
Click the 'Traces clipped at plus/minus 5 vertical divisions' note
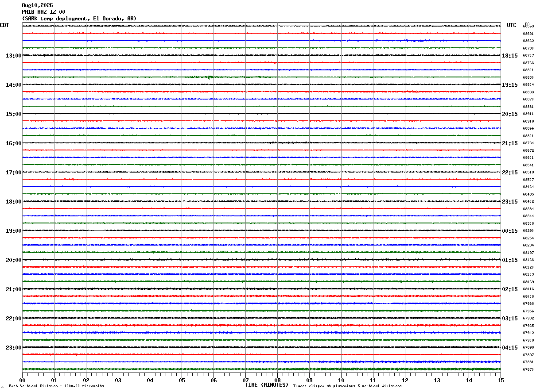point(347,386)
